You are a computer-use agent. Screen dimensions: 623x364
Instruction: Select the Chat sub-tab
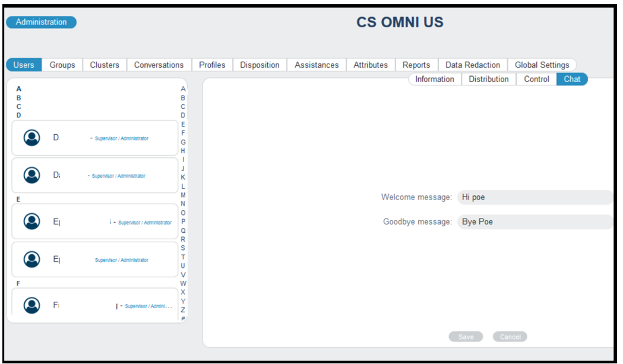pos(572,79)
